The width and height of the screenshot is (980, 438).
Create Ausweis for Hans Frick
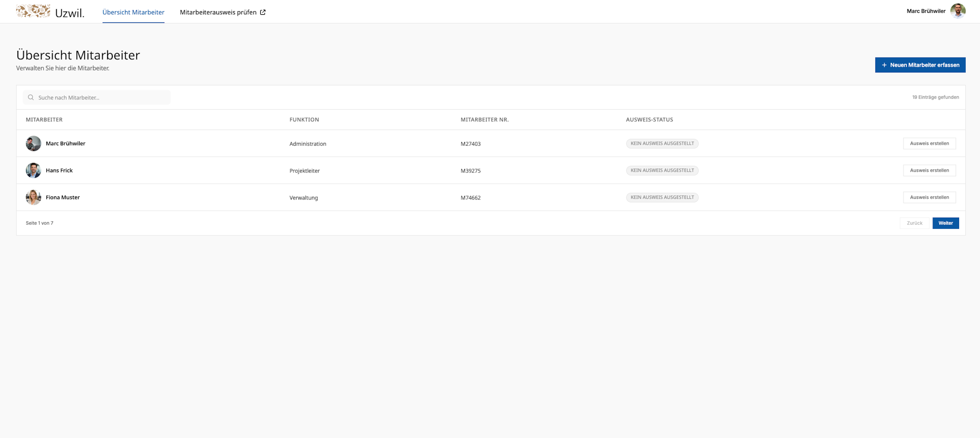coord(929,170)
